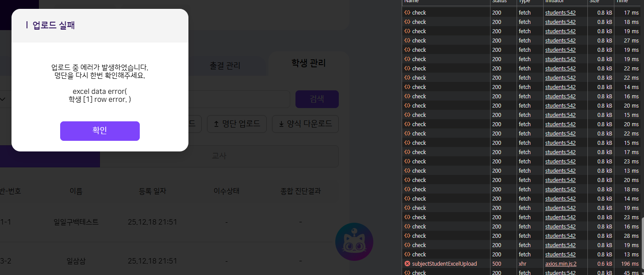Click the fetch icon of the 28 ms check request
This screenshot has width=644, height=275.
[x=407, y=236]
